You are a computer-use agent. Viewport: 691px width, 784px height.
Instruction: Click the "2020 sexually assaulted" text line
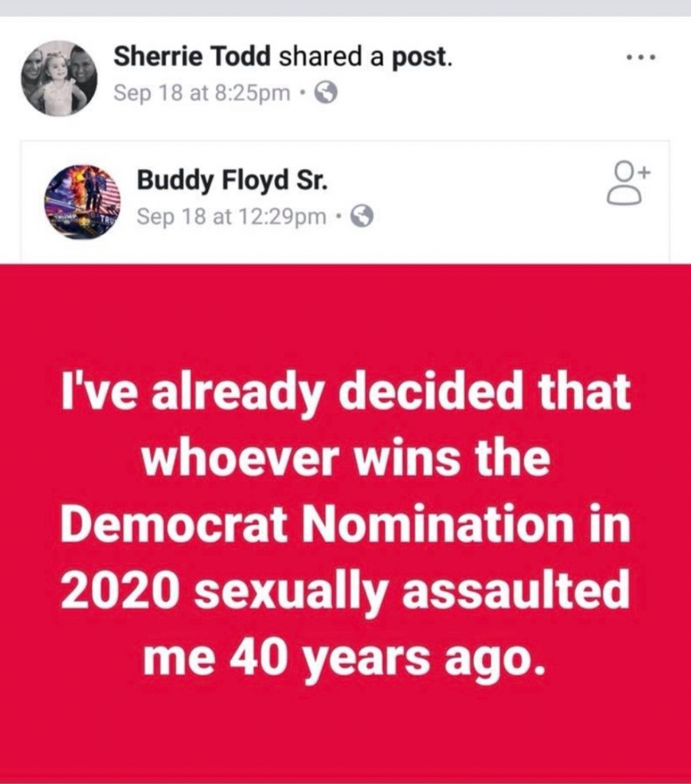pos(345,591)
